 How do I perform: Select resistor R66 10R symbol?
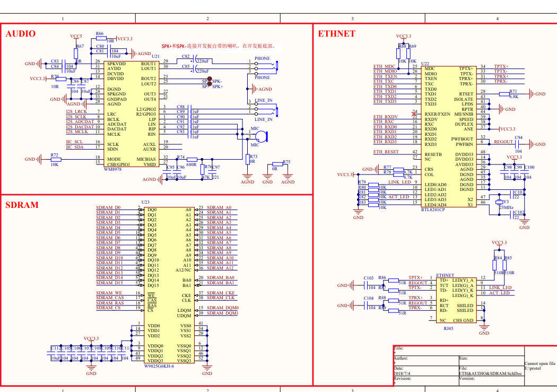pos(101,38)
